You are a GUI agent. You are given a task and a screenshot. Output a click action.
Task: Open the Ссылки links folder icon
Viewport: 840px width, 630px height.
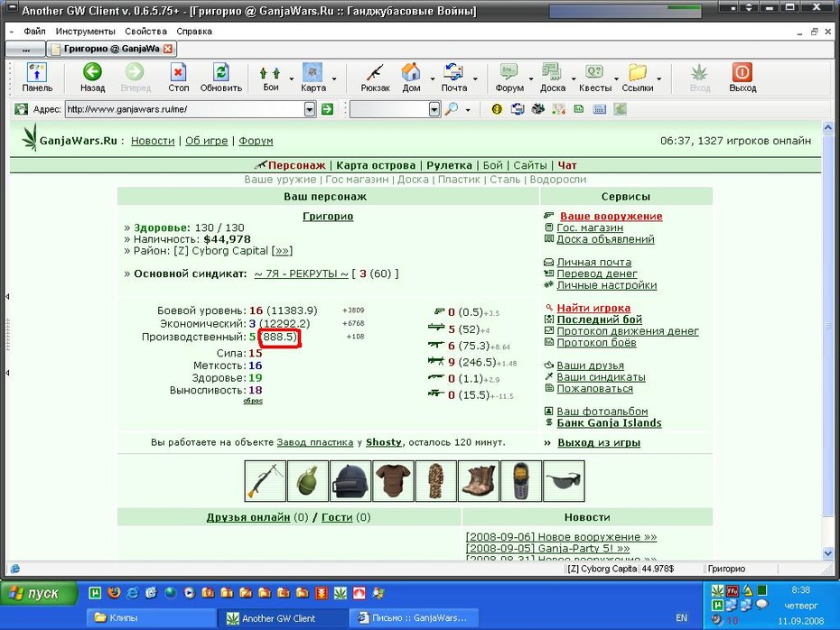click(x=638, y=78)
